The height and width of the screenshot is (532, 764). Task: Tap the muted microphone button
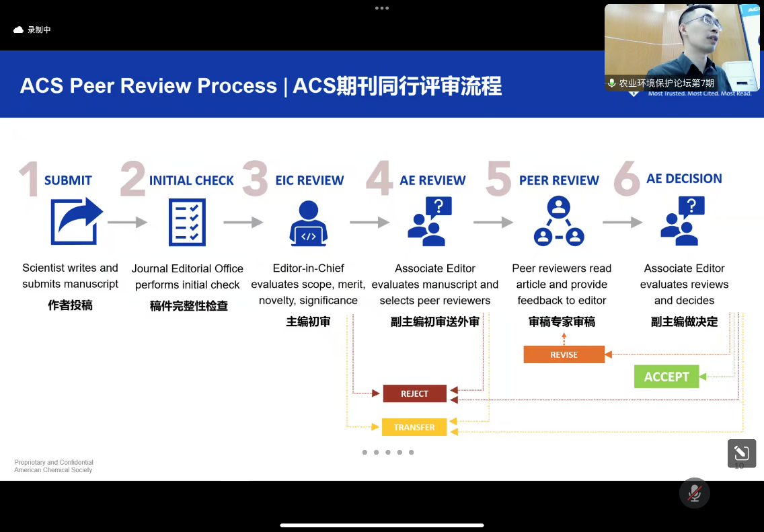(x=694, y=493)
